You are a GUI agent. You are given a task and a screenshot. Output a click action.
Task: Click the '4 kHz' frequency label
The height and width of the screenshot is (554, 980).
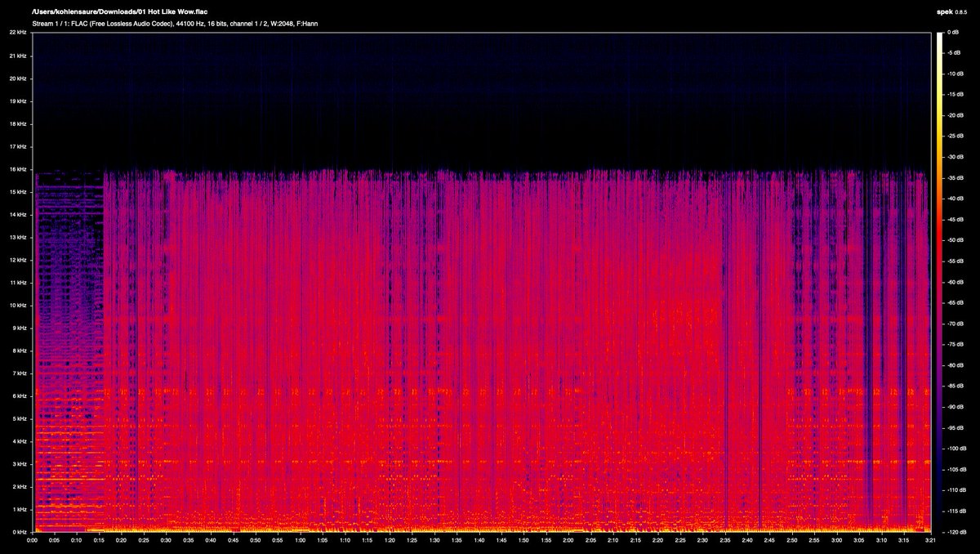[x=20, y=441]
